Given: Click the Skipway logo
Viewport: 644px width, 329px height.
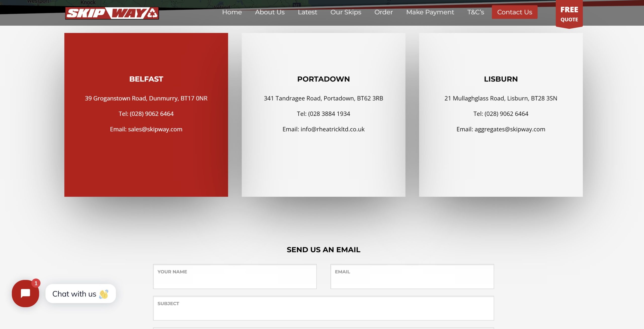Looking at the screenshot, I should [x=112, y=13].
